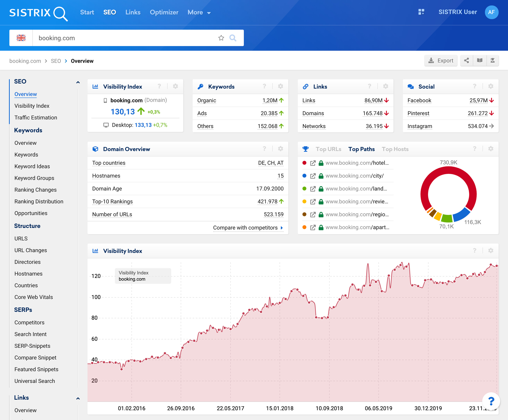
Task: Open Traffic Estimation in sidebar
Action: pos(36,117)
